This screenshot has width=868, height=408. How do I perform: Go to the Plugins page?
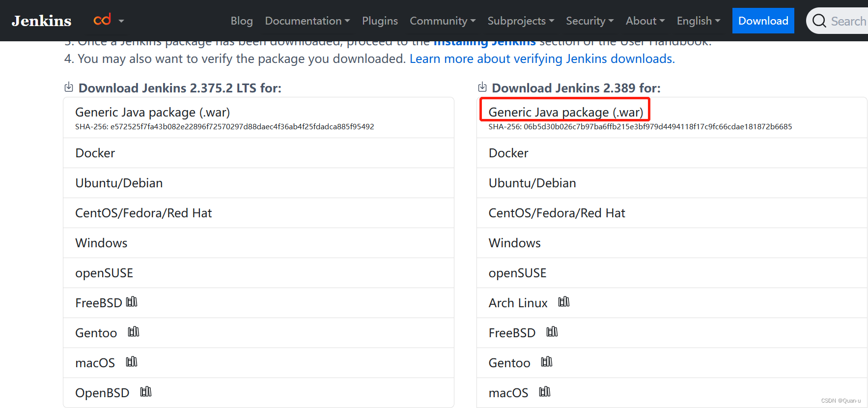point(380,21)
